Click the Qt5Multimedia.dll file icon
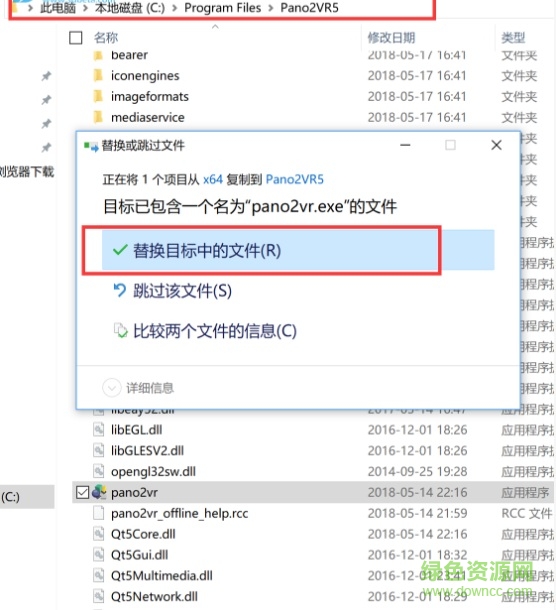 pos(99,575)
